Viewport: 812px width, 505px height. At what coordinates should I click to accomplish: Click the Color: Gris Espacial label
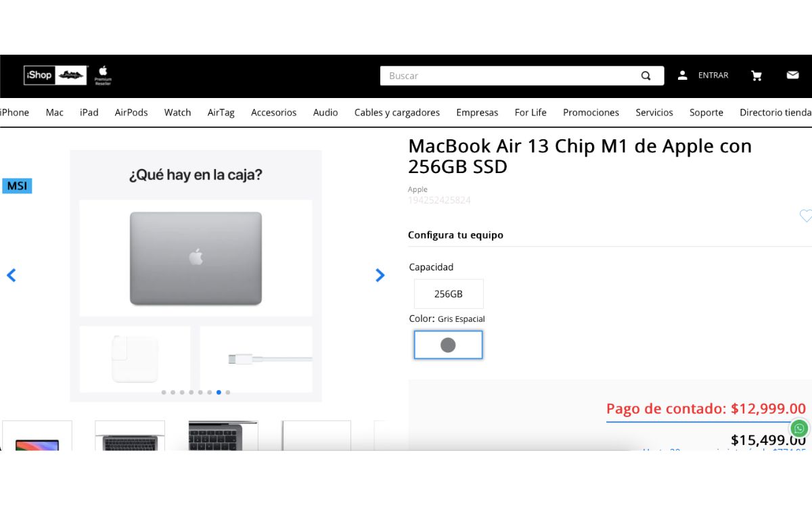[x=447, y=318]
